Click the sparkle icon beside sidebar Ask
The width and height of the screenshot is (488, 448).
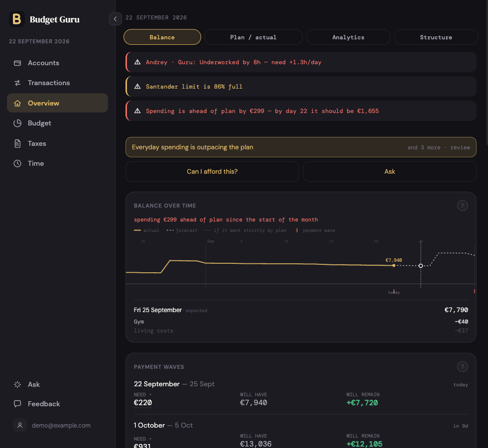point(17,384)
